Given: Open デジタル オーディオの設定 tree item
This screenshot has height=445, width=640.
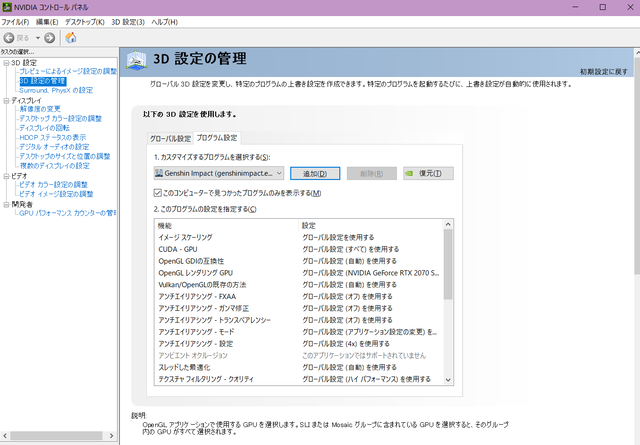Looking at the screenshot, I should (x=54, y=147).
